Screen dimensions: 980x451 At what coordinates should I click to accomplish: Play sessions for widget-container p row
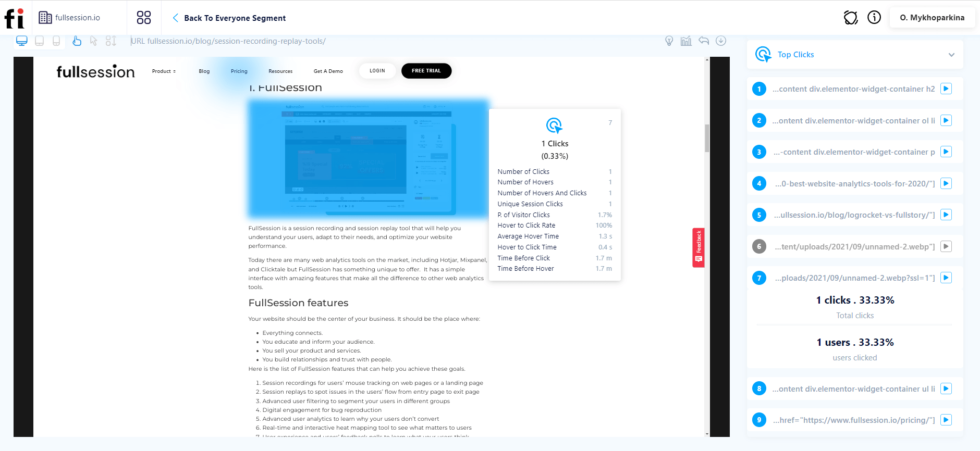pos(946,152)
